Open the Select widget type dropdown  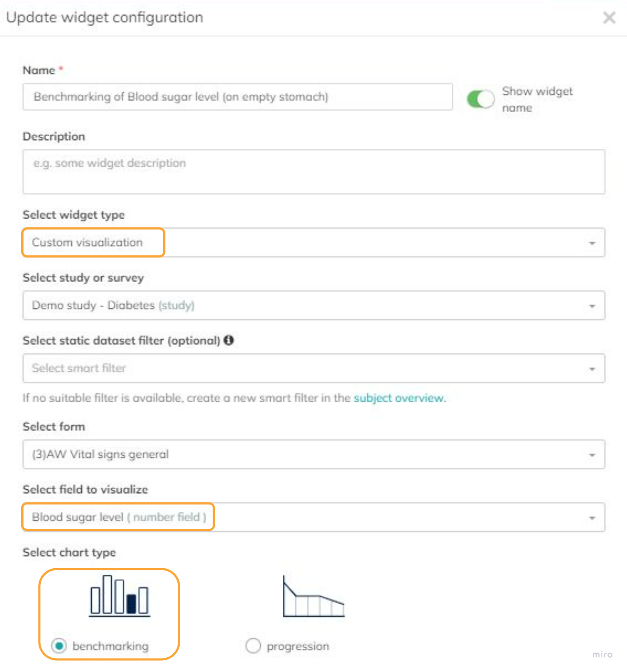tap(303, 243)
